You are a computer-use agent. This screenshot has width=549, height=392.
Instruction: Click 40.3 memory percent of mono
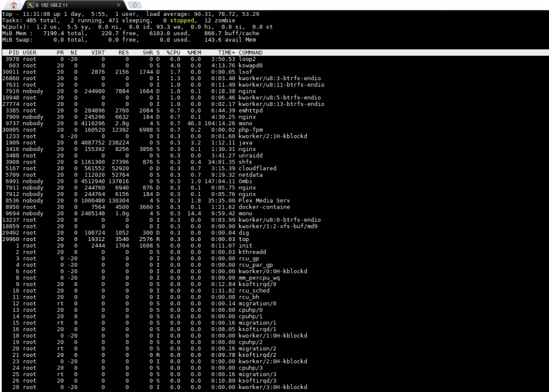pyautogui.click(x=194, y=123)
